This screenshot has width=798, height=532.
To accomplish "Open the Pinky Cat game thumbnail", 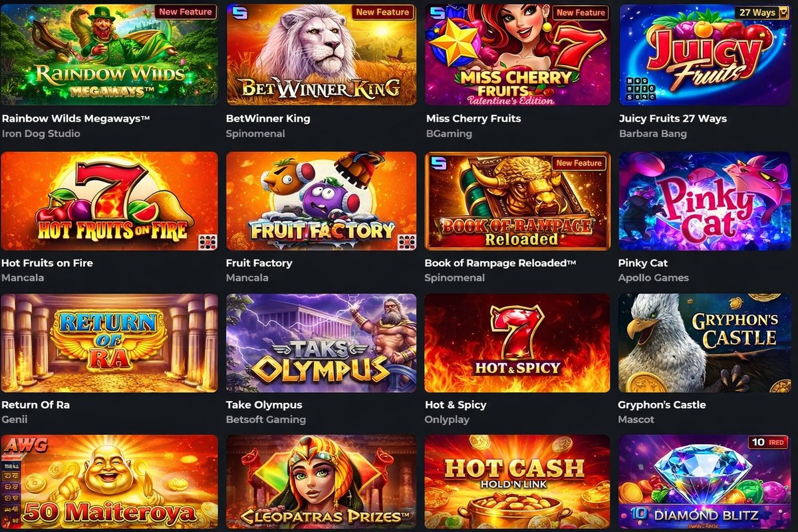I will [x=708, y=201].
